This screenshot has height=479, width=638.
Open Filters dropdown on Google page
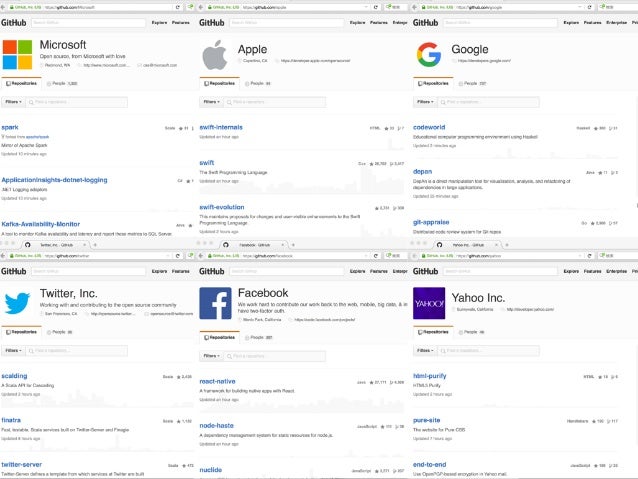(426, 102)
